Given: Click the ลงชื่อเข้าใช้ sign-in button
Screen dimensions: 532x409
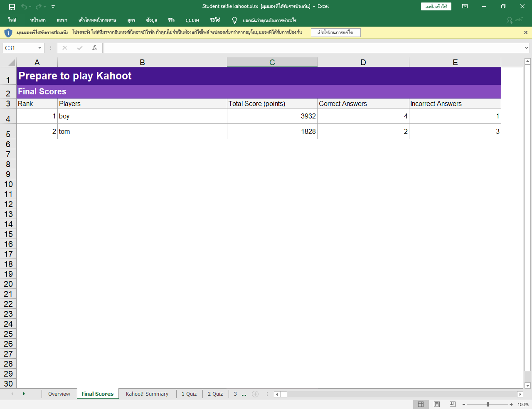Looking at the screenshot, I should [436, 6].
